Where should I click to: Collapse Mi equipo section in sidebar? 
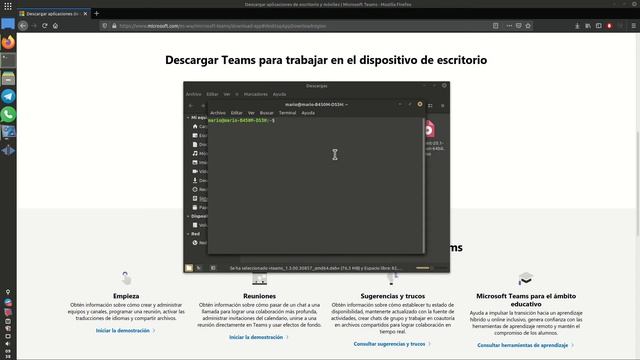coord(188,118)
